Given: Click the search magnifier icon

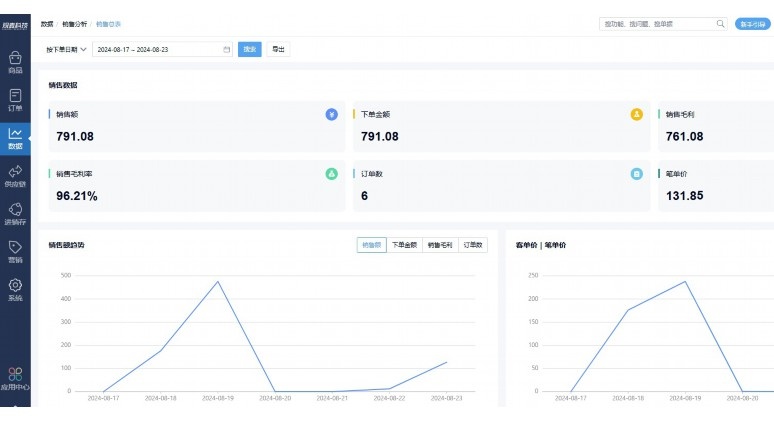Looking at the screenshot, I should (x=720, y=24).
